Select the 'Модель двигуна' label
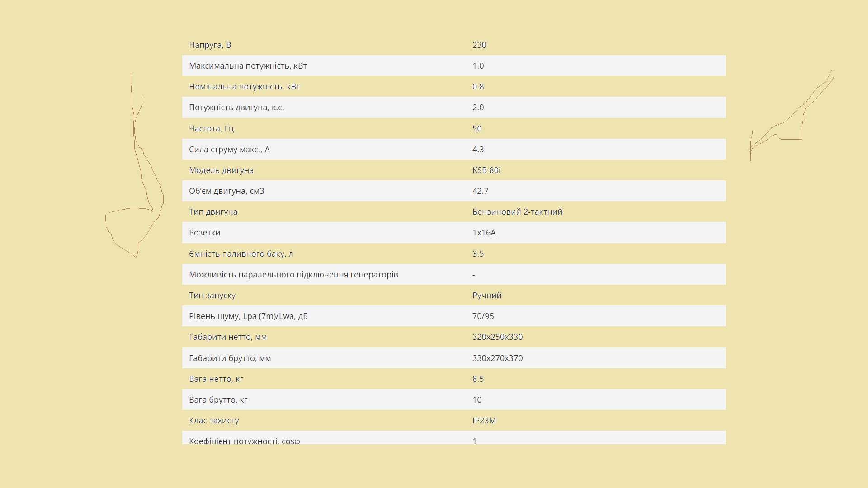 221,170
